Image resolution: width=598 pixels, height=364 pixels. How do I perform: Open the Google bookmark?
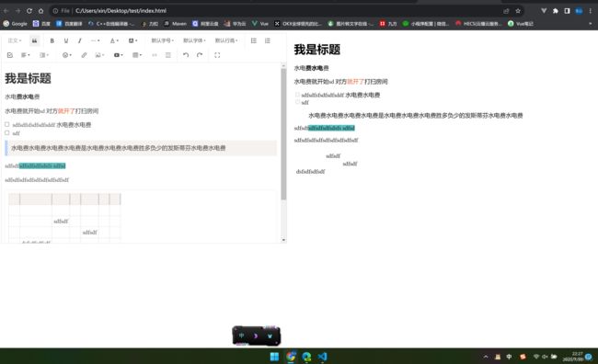tap(16, 24)
